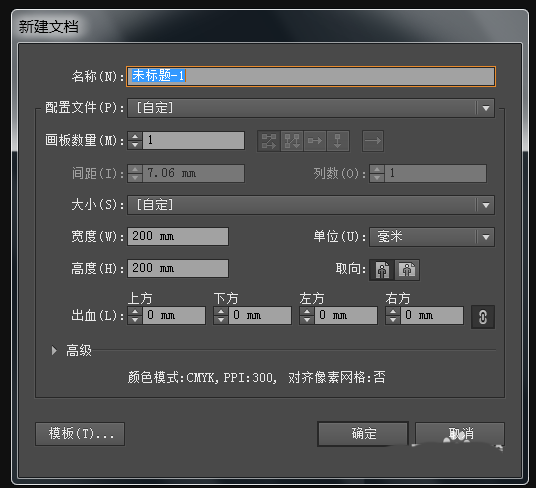Choose portrait orientation icon
The height and width of the screenshot is (488, 536).
[x=382, y=270]
